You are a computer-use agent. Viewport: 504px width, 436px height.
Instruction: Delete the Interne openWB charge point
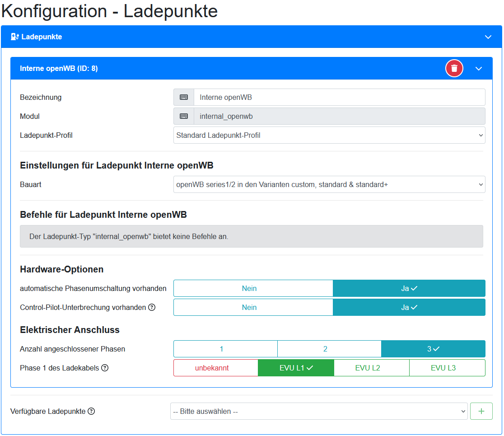click(454, 69)
